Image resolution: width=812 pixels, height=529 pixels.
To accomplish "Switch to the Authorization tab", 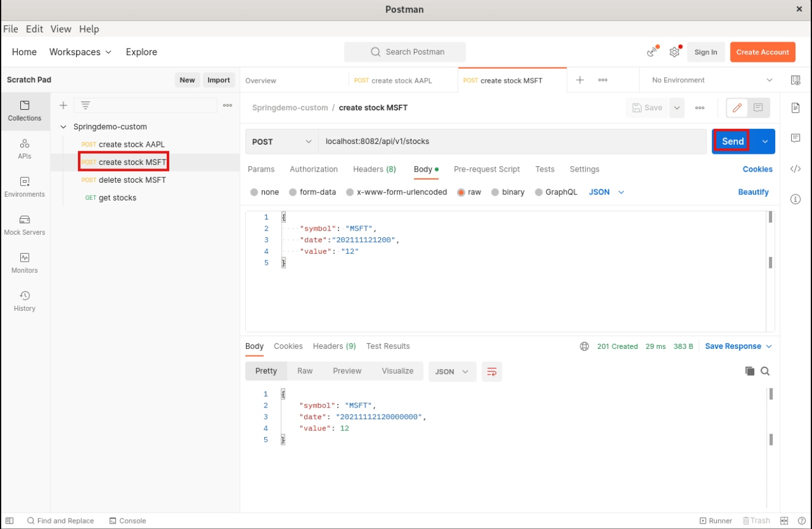I will point(313,169).
